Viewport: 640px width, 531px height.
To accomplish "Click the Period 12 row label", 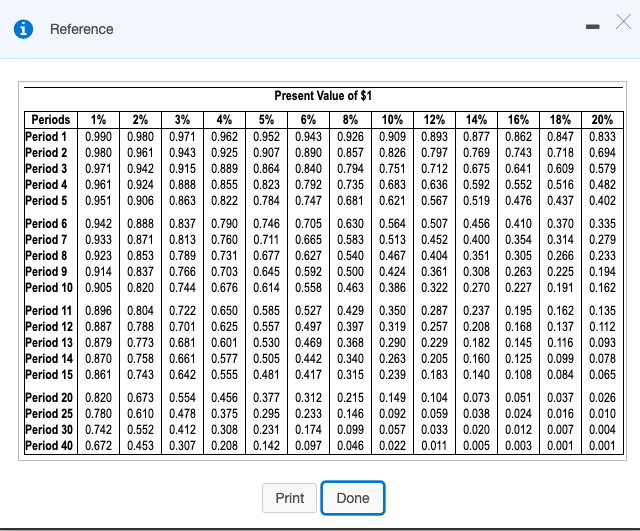I will pyautogui.click(x=49, y=327).
